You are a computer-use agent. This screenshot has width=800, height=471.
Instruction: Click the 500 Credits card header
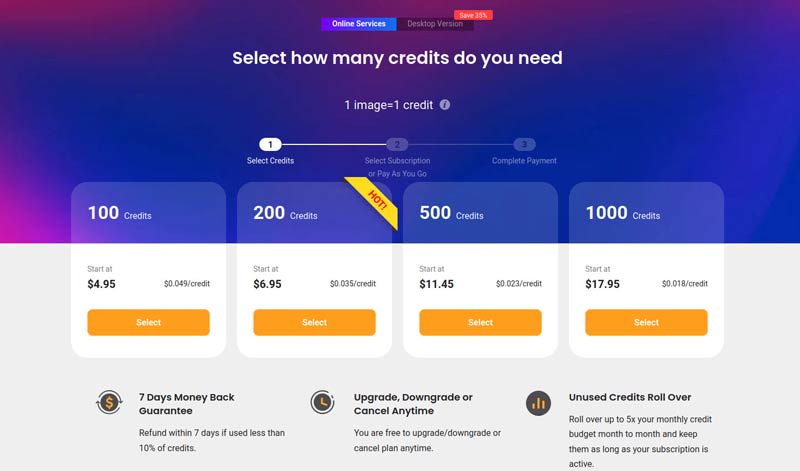tap(480, 213)
